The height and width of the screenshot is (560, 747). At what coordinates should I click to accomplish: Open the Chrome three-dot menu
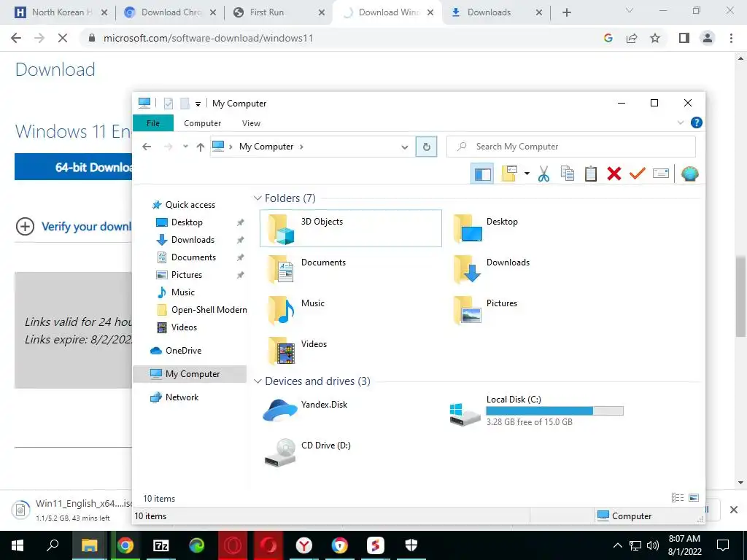[731, 38]
